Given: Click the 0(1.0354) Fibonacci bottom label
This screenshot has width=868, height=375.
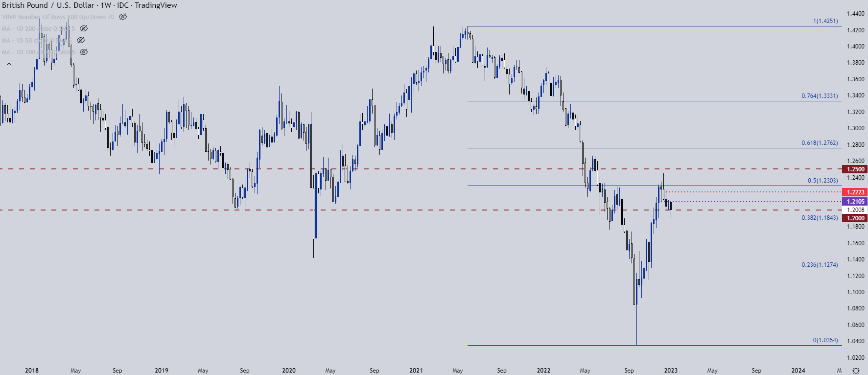Looking at the screenshot, I should (x=825, y=340).
